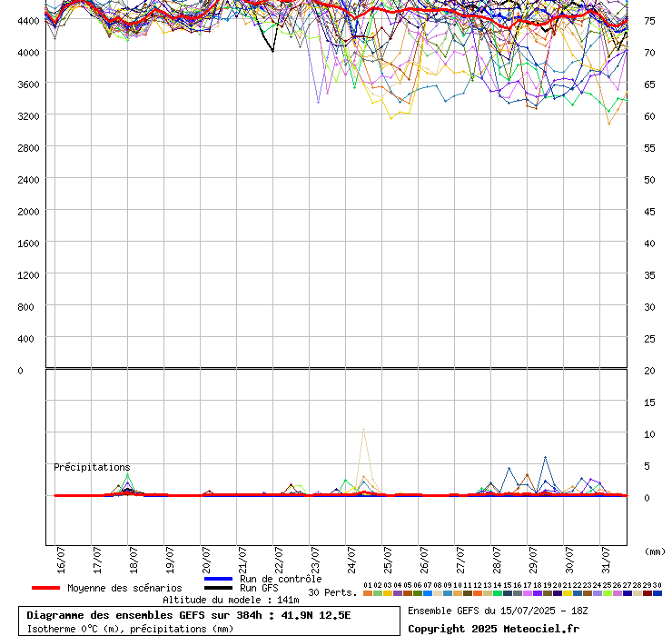Select the violet swatch for perturbation 18
This screenshot has width=672, height=636.
(x=538, y=593)
